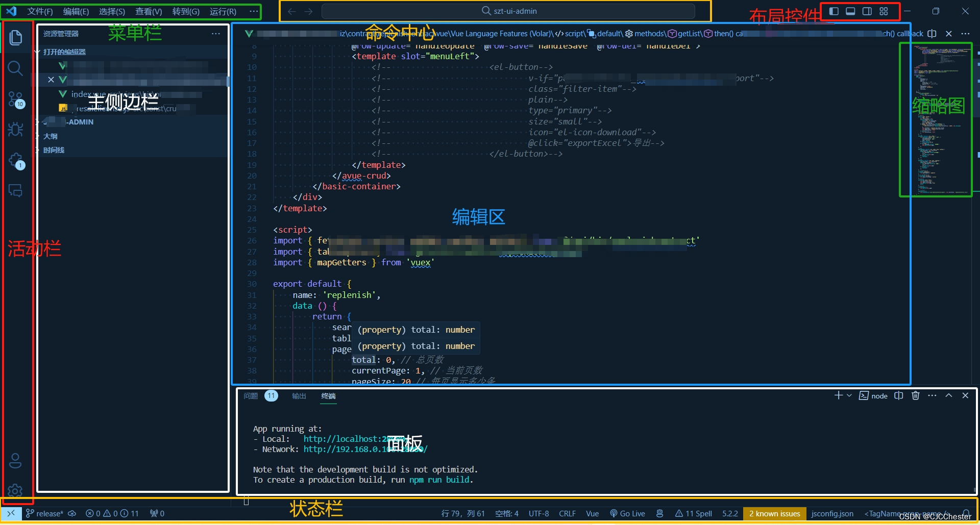The width and height of the screenshot is (980, 525).
Task: Open the Extensions view
Action: pyautogui.click(x=16, y=160)
